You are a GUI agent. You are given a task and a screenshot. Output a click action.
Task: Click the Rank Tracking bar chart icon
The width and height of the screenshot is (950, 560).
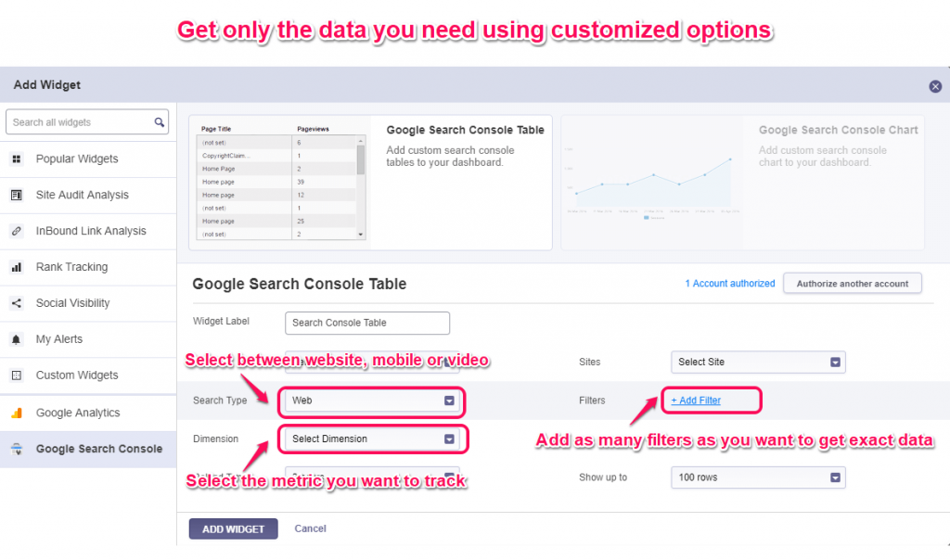16,268
